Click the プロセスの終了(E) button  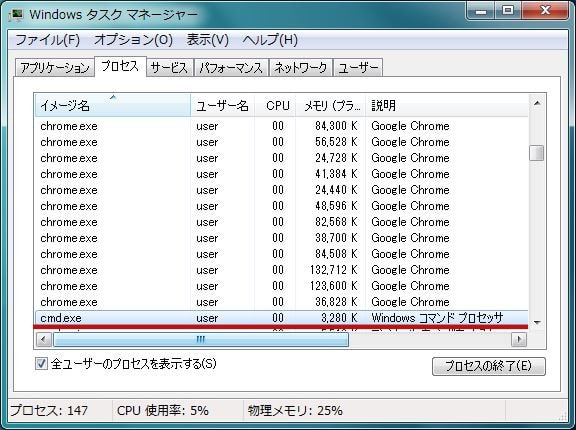tap(489, 366)
